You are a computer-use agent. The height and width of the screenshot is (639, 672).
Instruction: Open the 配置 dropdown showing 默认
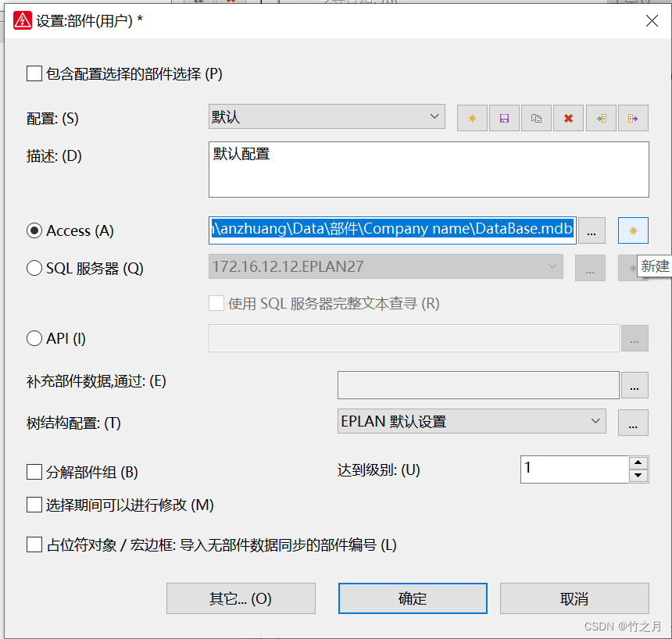point(327,116)
